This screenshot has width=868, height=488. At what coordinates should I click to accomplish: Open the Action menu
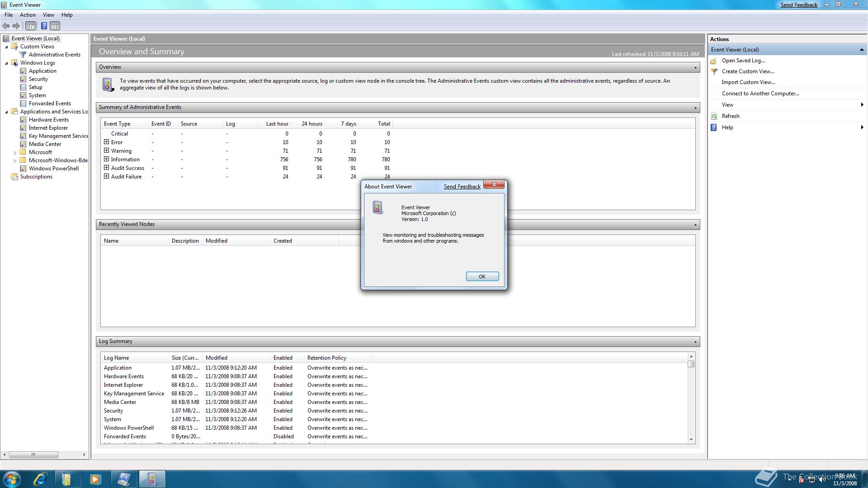pos(28,15)
